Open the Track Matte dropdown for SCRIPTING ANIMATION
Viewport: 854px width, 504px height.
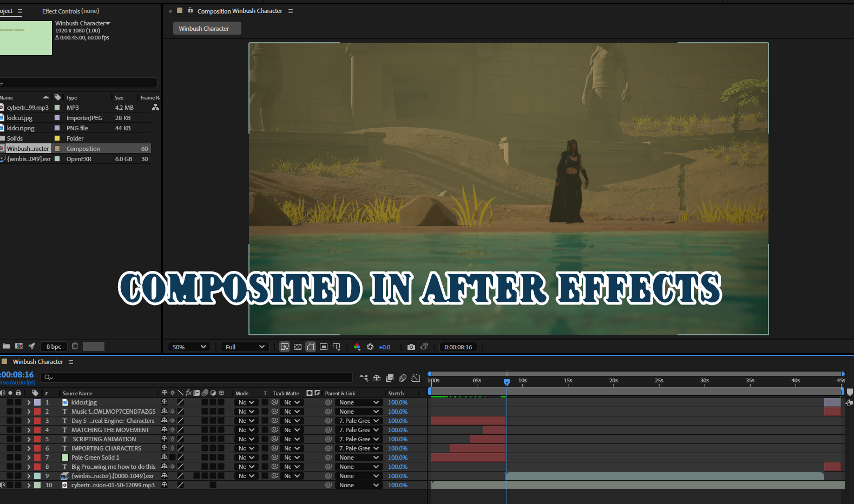tap(292, 439)
